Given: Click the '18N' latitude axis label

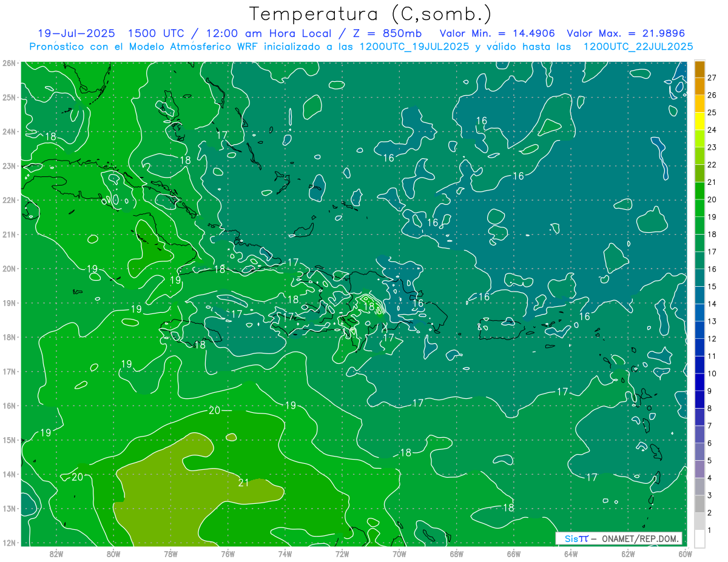Looking at the screenshot, I should [8, 337].
